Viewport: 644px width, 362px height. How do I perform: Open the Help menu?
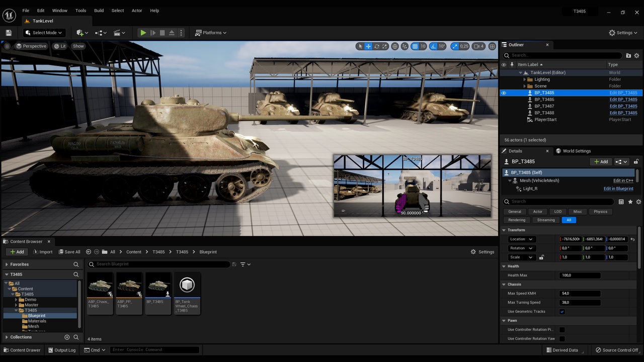pos(154,11)
